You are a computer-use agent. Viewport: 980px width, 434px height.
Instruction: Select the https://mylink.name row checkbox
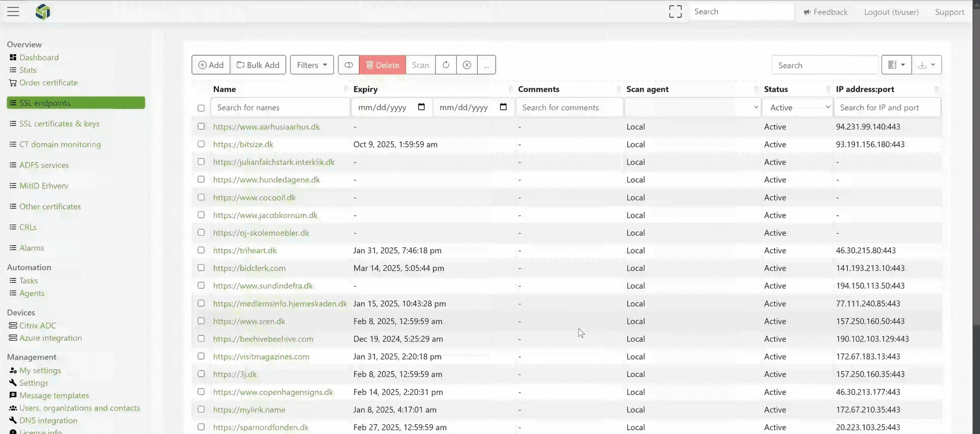pyautogui.click(x=201, y=410)
